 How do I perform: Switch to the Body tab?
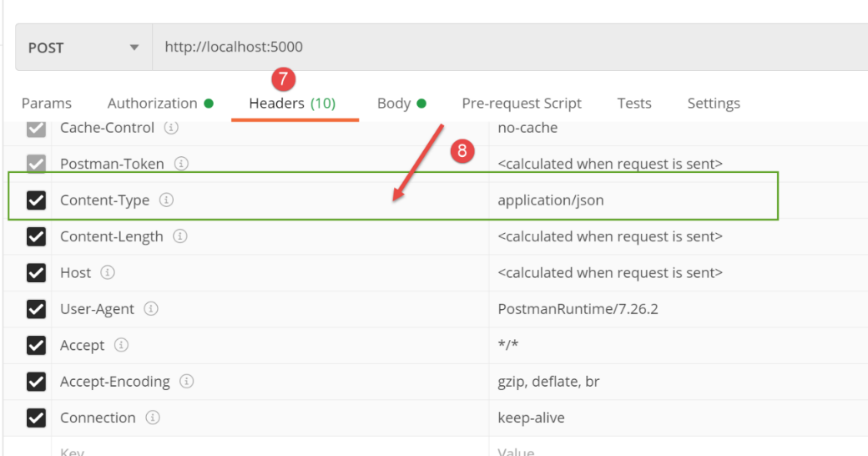click(401, 104)
